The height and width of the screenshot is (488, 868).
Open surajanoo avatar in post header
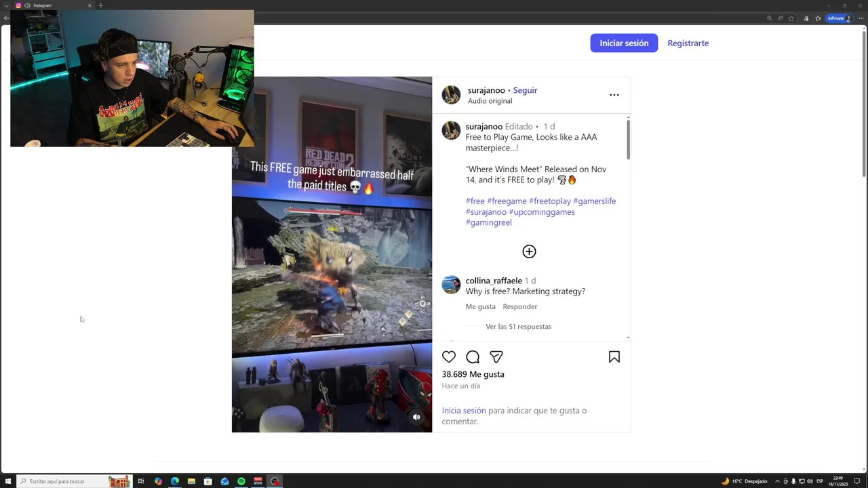tap(451, 95)
